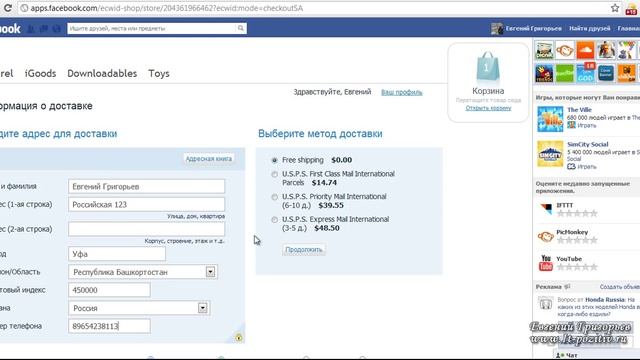
Task: Click SimCity Social game thumbnail
Action: pyautogui.click(x=550, y=154)
